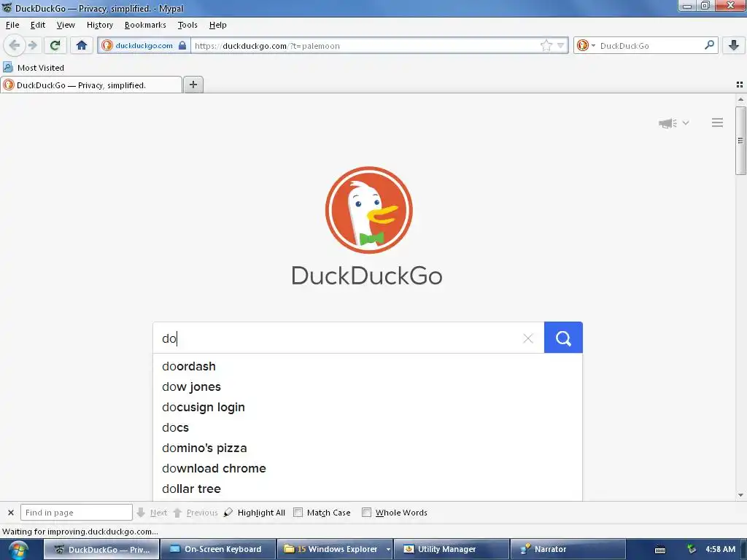This screenshot has width=747, height=560.
Task: Select the docs suggestion
Action: click(x=368, y=427)
